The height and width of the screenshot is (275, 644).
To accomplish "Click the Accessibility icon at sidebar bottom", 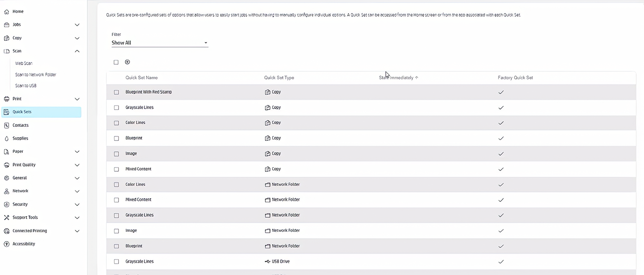I will (x=6, y=244).
